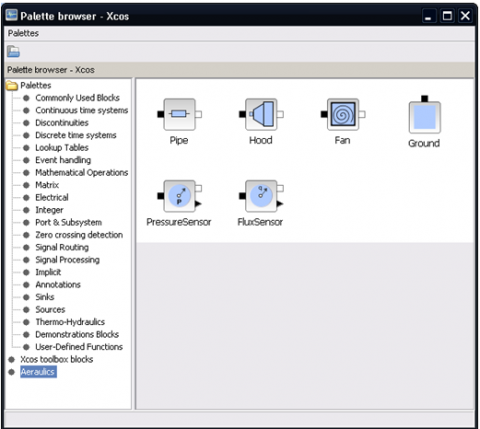Viewport: 480px width, 429px height.
Task: Select the Fan block icon
Action: coord(343,114)
